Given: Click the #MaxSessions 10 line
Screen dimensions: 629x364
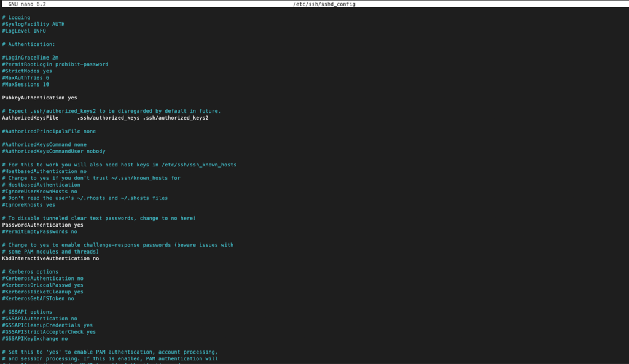Looking at the screenshot, I should tap(26, 84).
